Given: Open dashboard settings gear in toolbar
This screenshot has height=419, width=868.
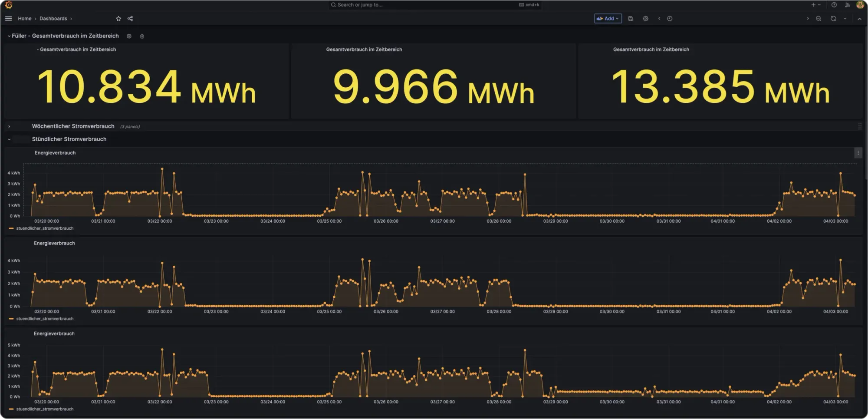Looking at the screenshot, I should click(x=645, y=19).
